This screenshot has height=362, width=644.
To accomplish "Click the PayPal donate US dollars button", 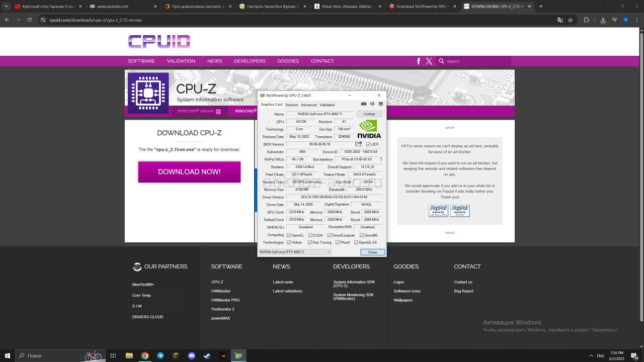I will (x=438, y=211).
